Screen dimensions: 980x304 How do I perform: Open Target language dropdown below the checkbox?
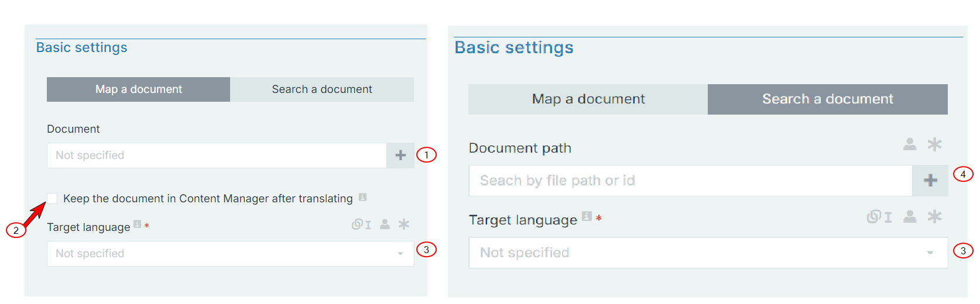click(231, 254)
